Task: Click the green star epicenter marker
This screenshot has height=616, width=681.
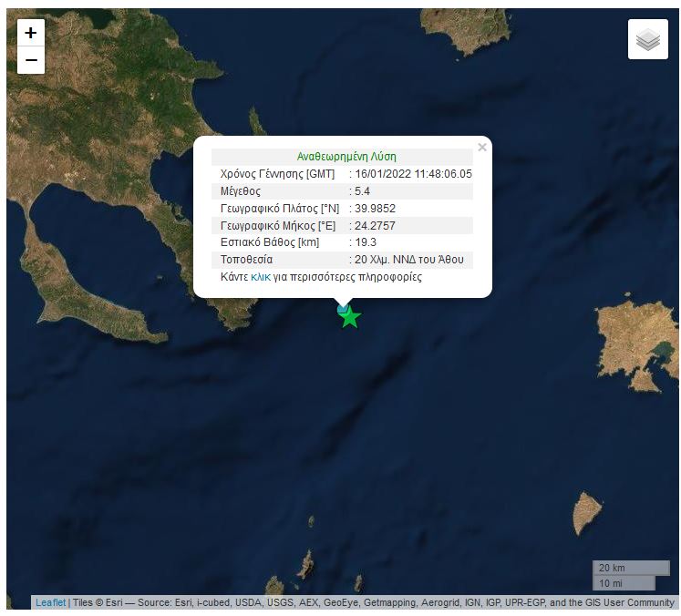Action: 350,317
